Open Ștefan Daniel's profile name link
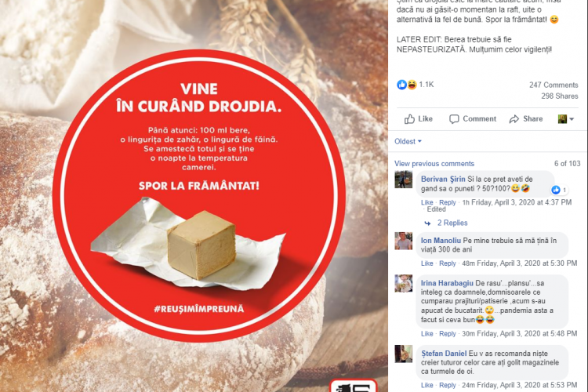 pyautogui.click(x=444, y=354)
